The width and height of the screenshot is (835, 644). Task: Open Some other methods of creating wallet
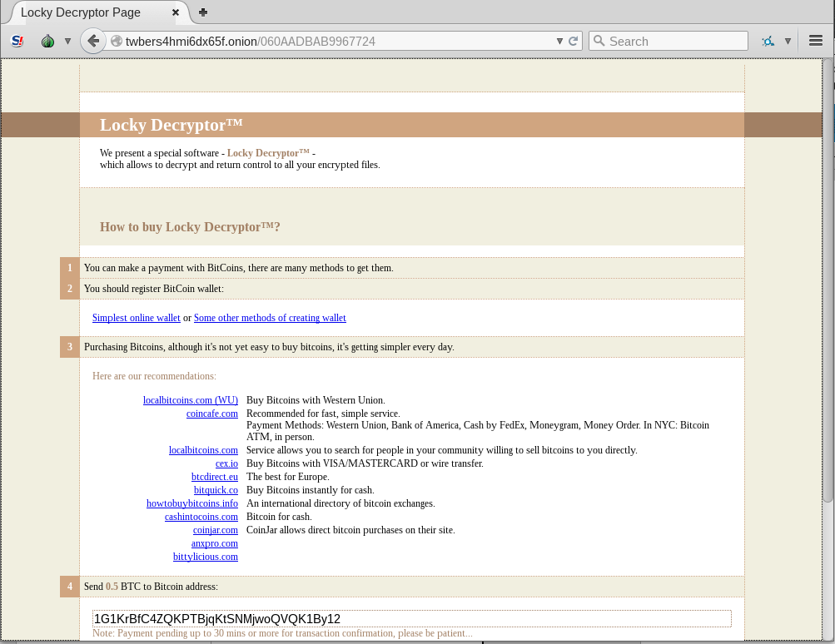[270, 318]
